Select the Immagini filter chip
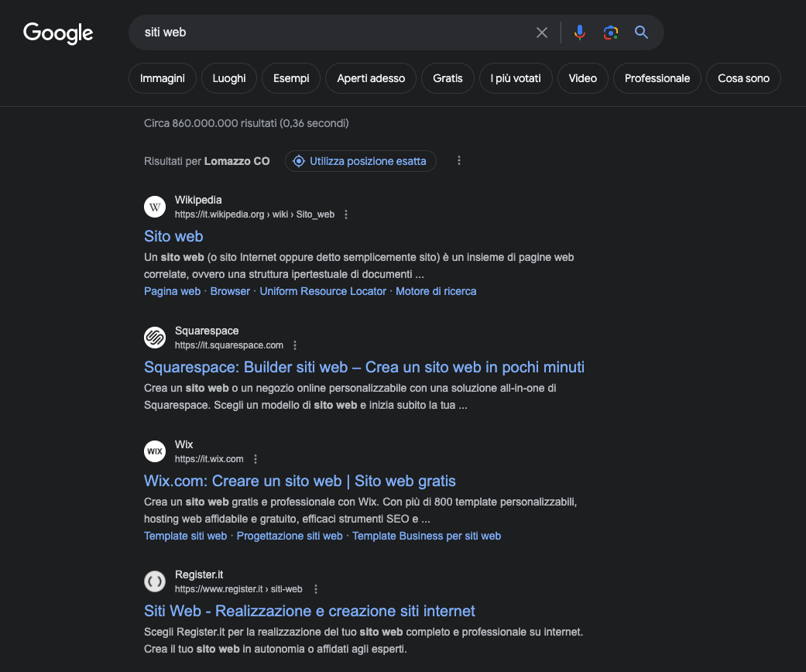This screenshot has width=806, height=672. 163,78
